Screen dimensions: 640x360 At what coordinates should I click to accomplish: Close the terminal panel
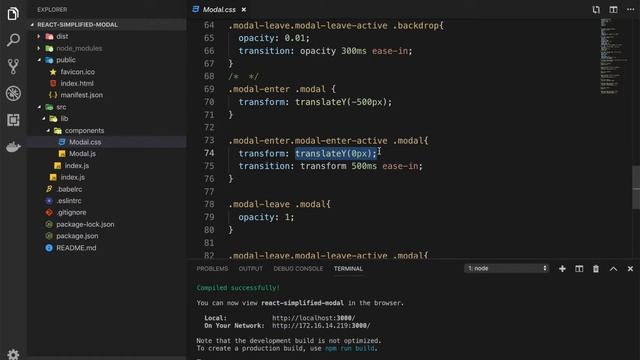click(x=630, y=269)
